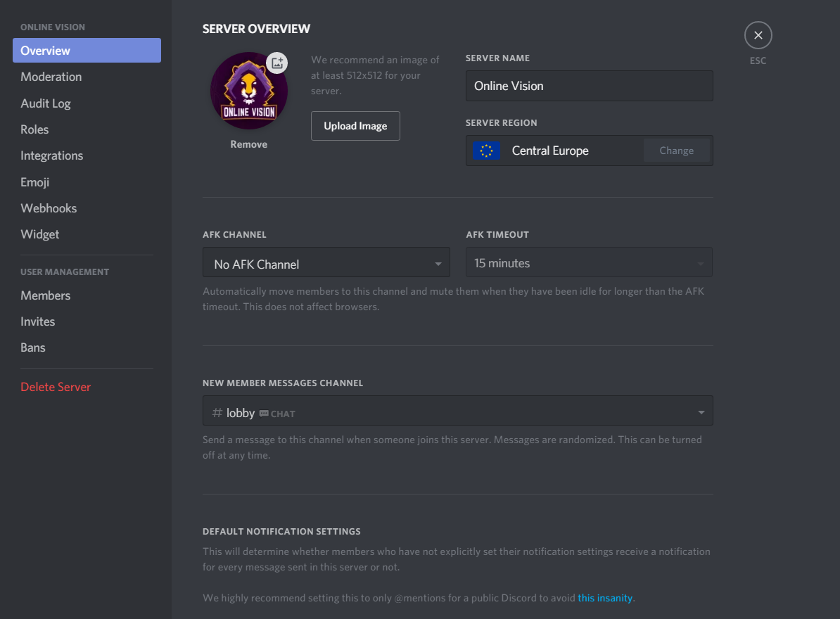
Task: Go to the Audit Log section
Action: [x=46, y=103]
